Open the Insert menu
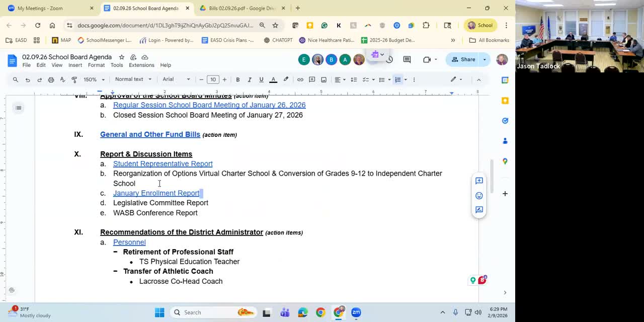Image resolution: width=644 pixels, height=322 pixels. pyautogui.click(x=75, y=65)
